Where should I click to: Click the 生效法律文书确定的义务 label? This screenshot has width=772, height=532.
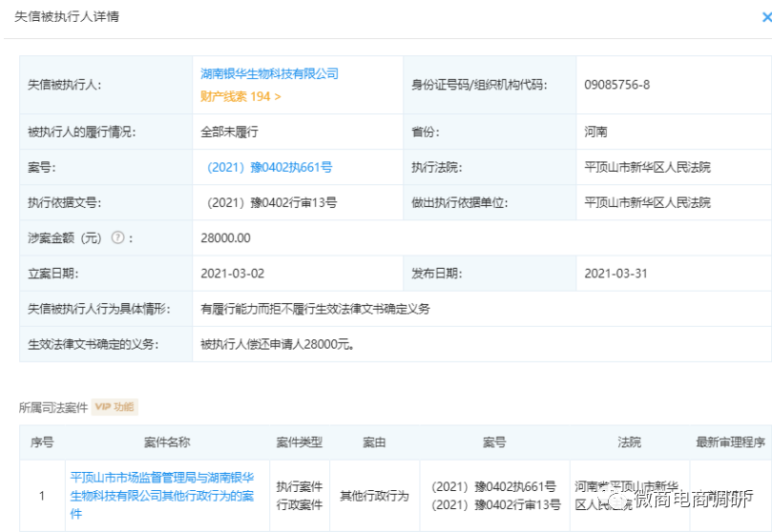[x=94, y=344]
